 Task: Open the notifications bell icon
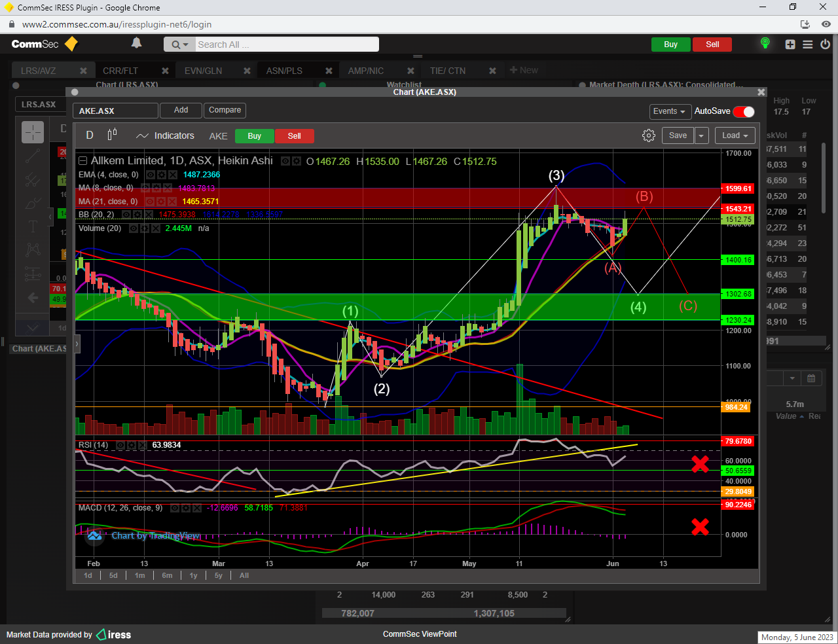(136, 43)
